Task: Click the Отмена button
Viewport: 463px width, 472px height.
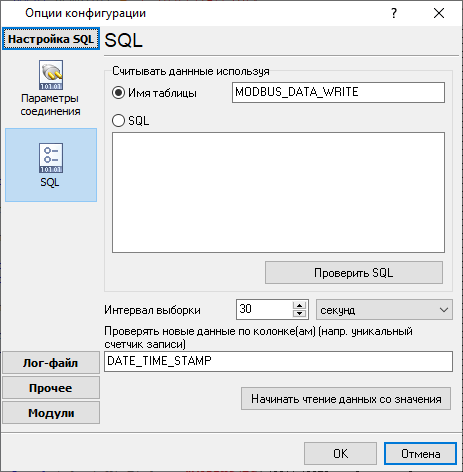Action: (x=420, y=454)
